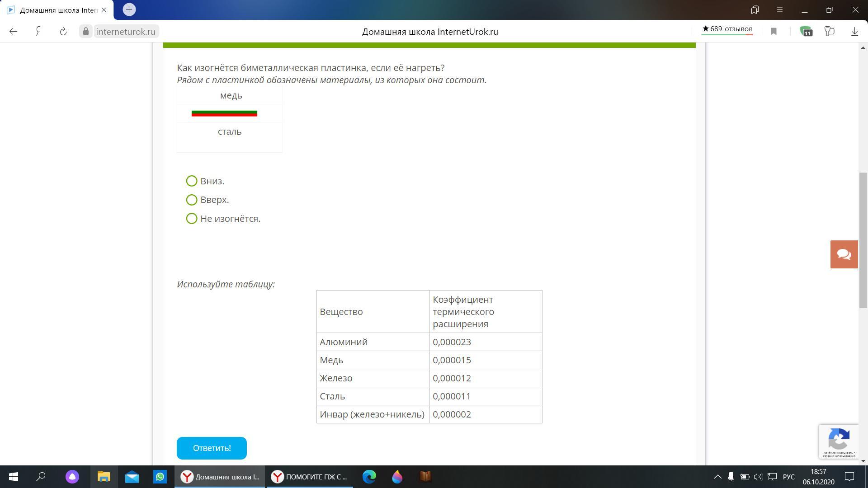Image resolution: width=868 pixels, height=488 pixels.
Task: Click the Yandex home icon
Action: pos(39,32)
